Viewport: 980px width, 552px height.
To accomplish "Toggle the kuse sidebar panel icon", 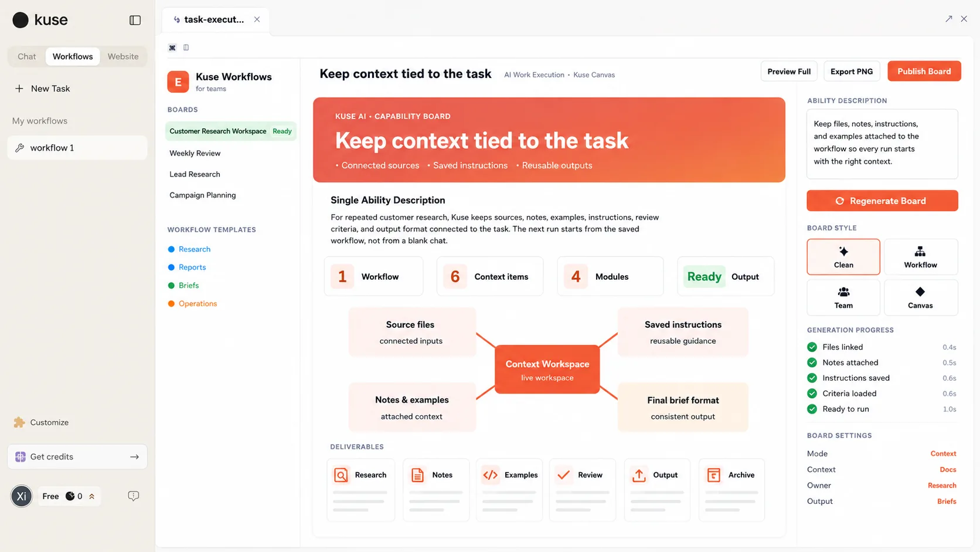I will click(135, 20).
